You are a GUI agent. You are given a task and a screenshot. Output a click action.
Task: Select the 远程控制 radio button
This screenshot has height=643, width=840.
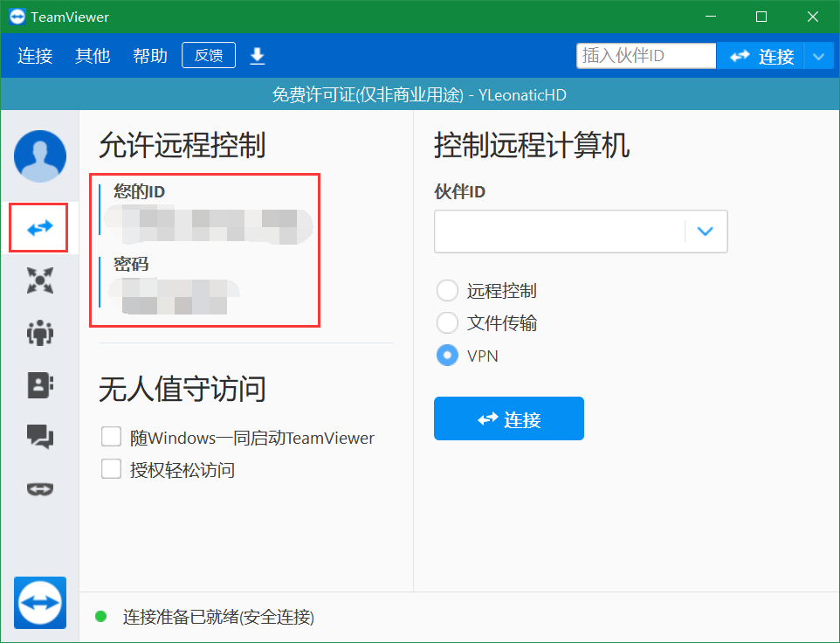447,291
